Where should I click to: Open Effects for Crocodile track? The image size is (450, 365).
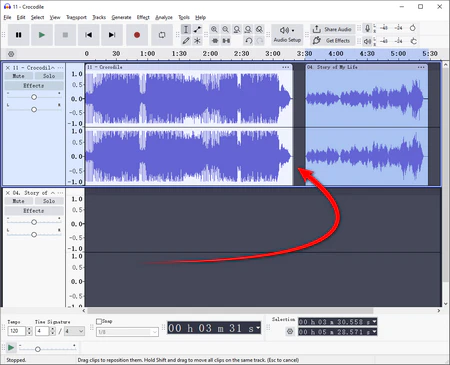coord(34,86)
